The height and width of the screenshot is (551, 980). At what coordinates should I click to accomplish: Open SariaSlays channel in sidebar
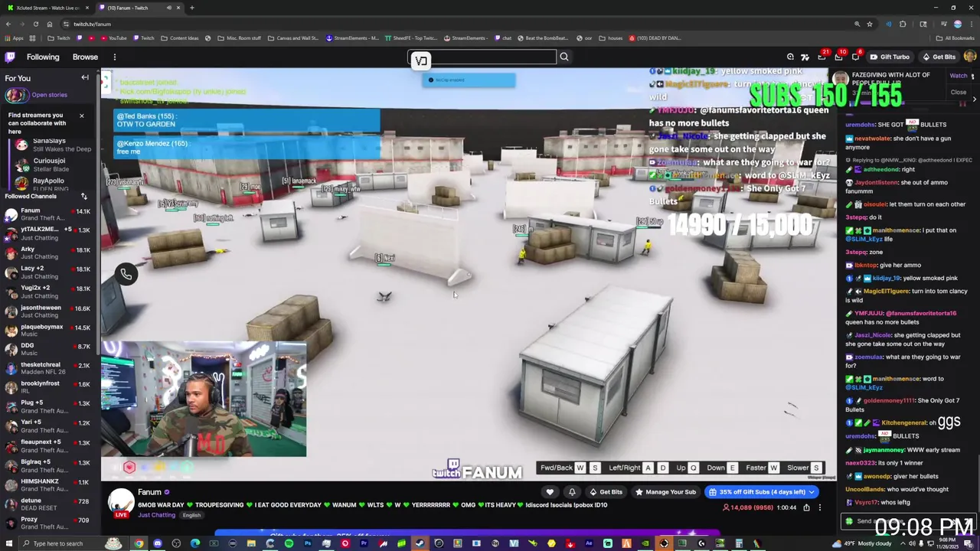point(50,145)
